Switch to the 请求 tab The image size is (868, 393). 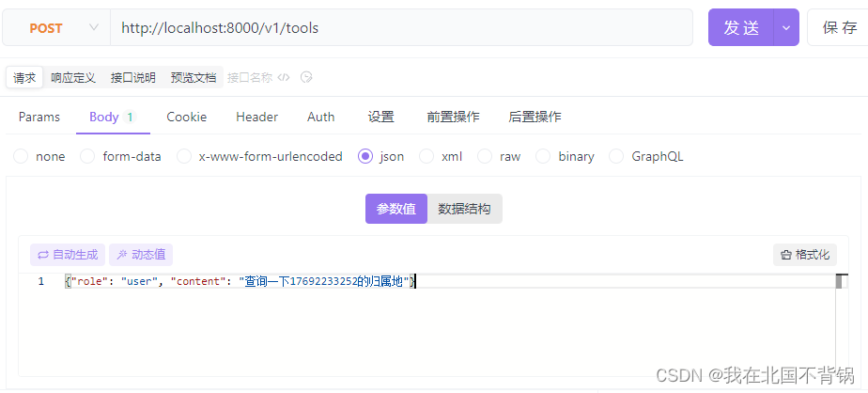pos(24,78)
